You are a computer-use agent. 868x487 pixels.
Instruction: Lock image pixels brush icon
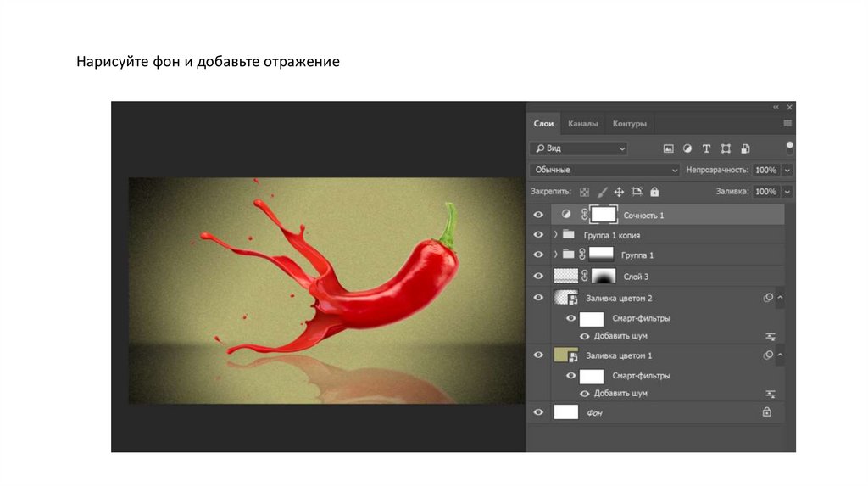[x=603, y=192]
